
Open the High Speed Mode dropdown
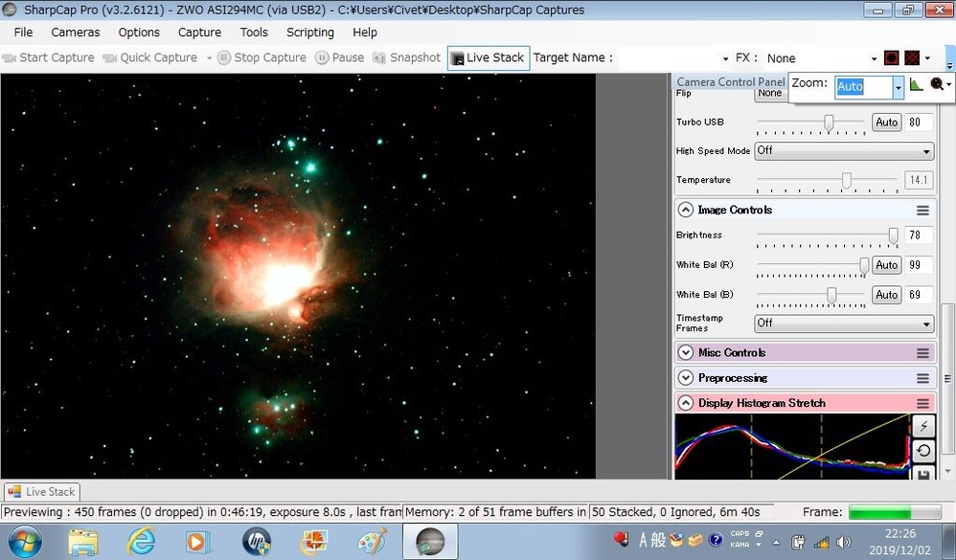844,150
